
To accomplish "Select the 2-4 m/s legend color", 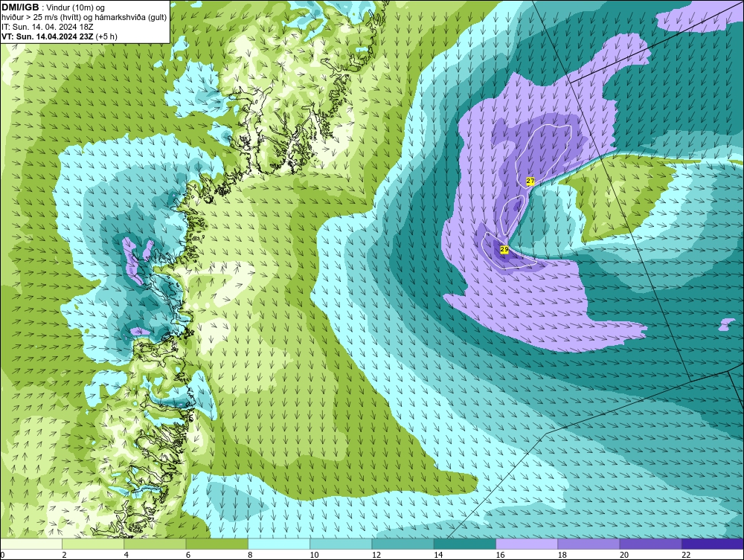I will tap(93, 544).
